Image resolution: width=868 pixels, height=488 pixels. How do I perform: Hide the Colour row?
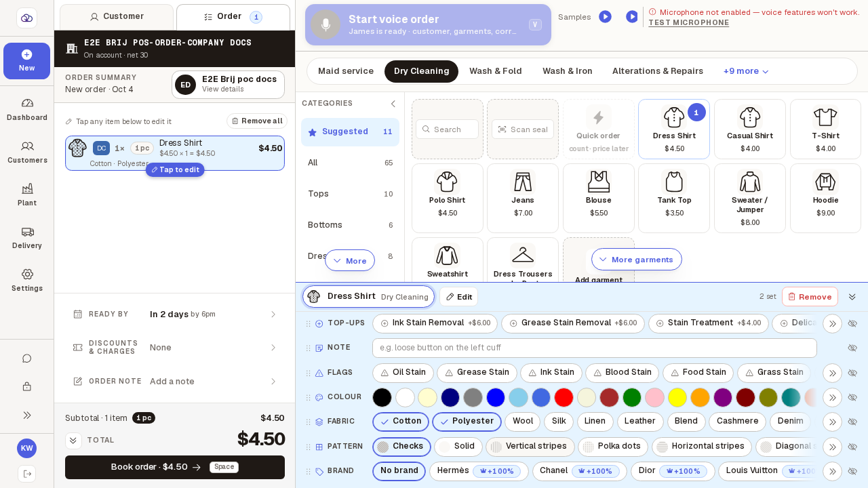tap(853, 397)
